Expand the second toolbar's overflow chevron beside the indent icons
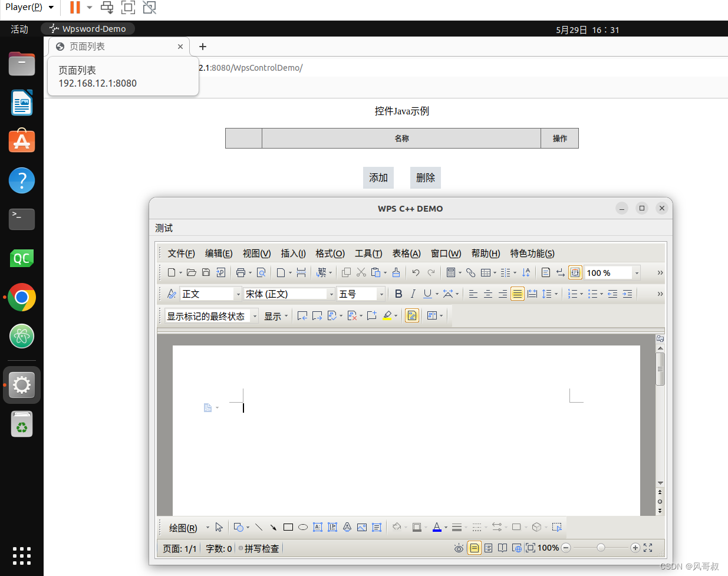Viewport: 728px width, 576px height. (x=660, y=294)
